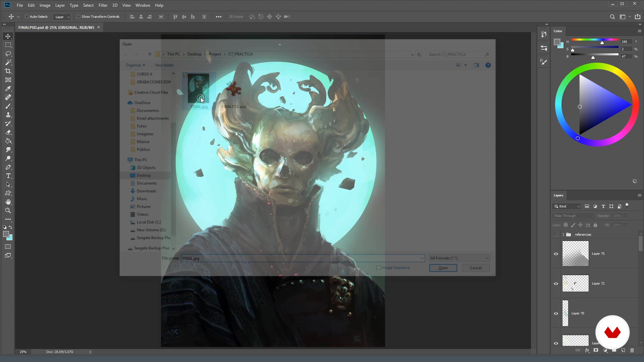Select the Custom Shape tool

pyautogui.click(x=8, y=193)
